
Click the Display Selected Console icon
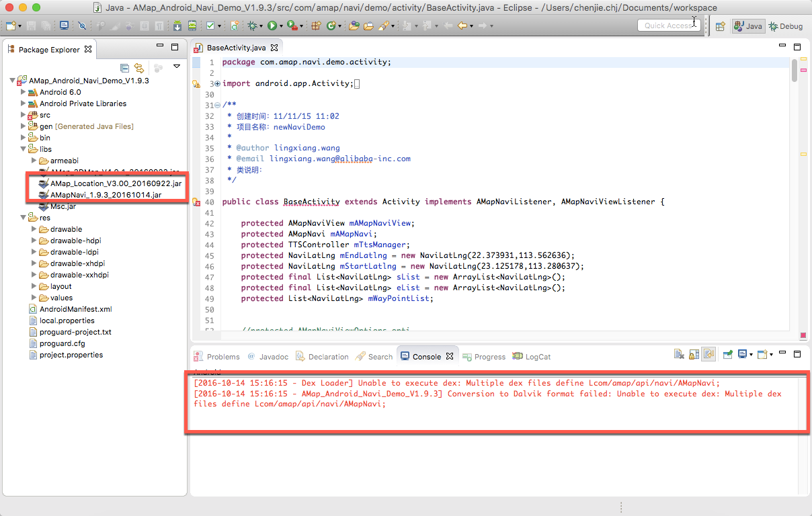(742, 354)
